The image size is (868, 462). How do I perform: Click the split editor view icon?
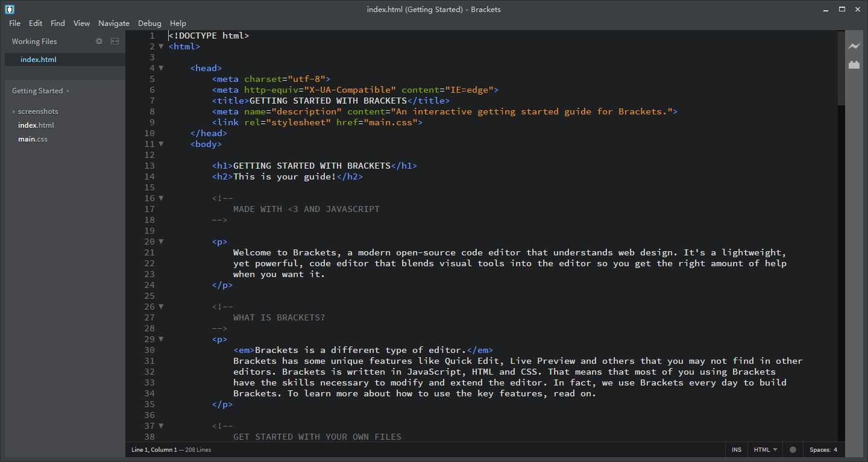[115, 42]
